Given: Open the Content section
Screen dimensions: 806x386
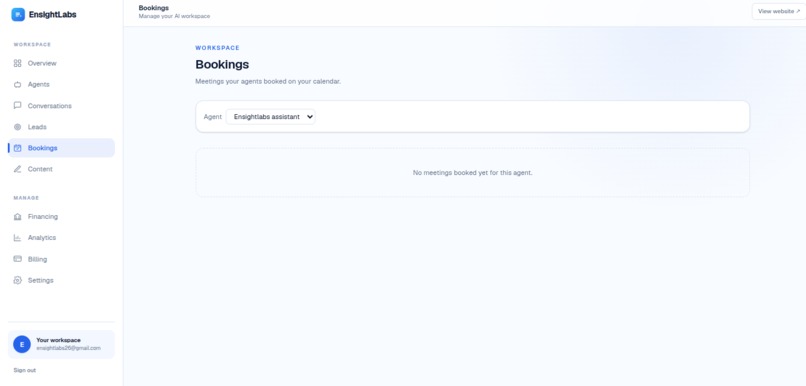Looking at the screenshot, I should [x=61, y=169].
